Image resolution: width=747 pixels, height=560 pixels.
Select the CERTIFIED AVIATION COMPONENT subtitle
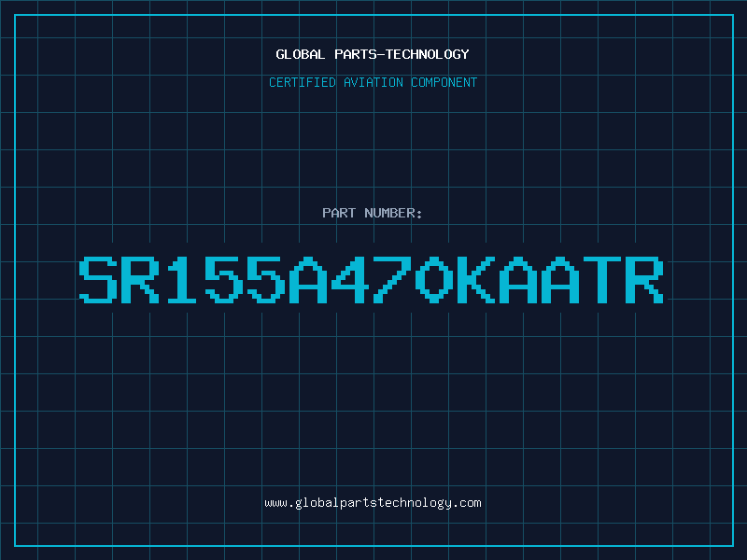pyautogui.click(x=373, y=82)
